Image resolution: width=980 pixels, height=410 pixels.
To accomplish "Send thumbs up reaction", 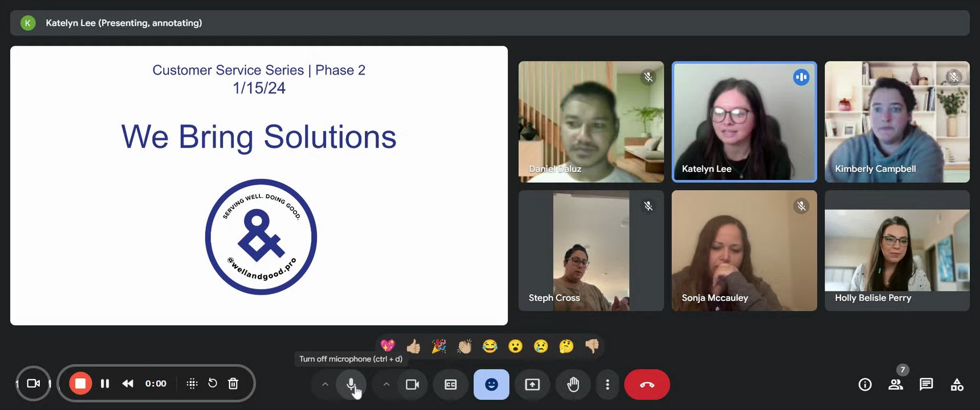I will [413, 346].
